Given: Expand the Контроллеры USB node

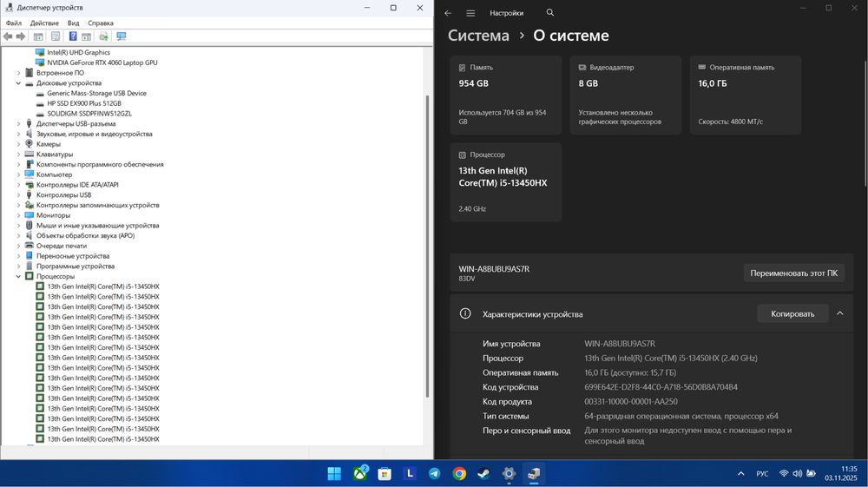Looking at the screenshot, I should point(18,194).
